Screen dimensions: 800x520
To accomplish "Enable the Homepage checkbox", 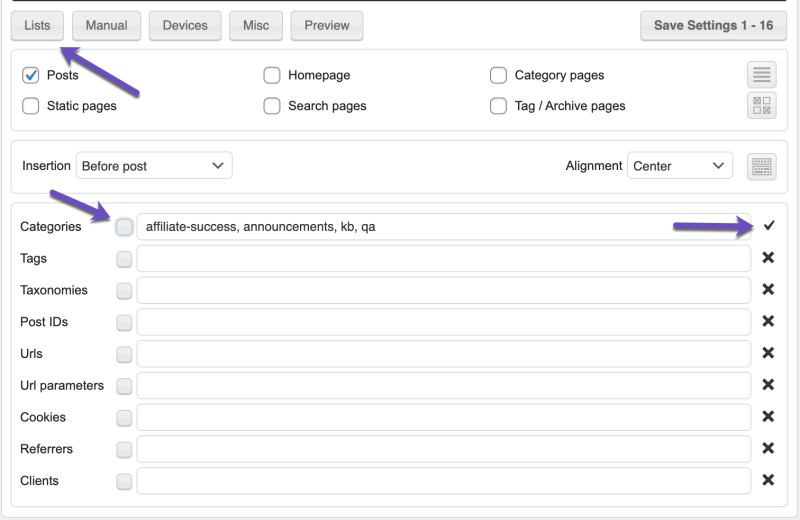I will click(272, 75).
